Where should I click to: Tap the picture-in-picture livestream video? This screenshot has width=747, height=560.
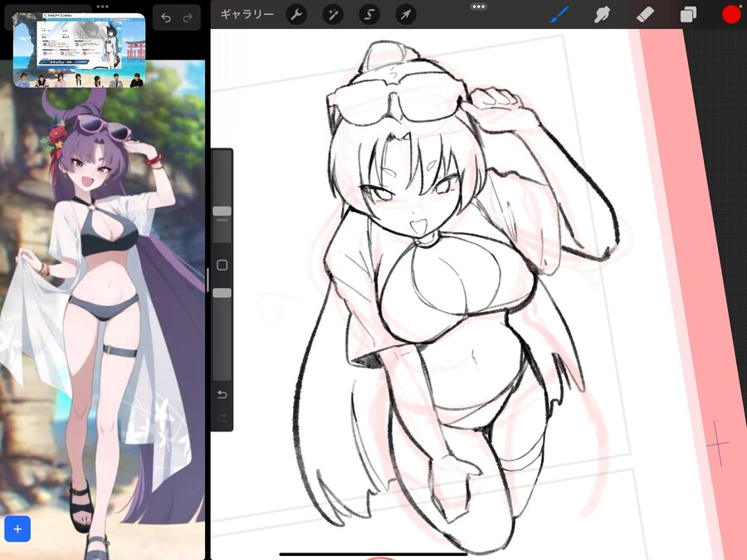click(79, 50)
